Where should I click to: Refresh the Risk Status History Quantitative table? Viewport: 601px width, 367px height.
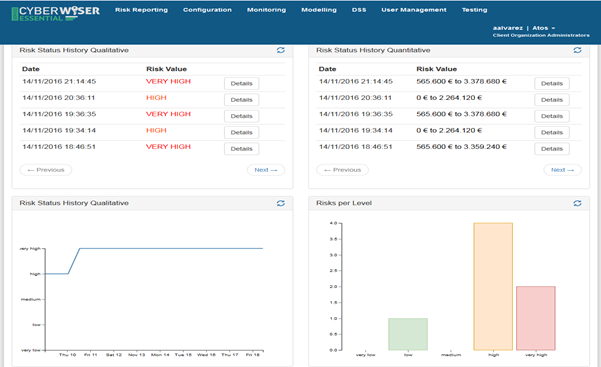(x=577, y=50)
